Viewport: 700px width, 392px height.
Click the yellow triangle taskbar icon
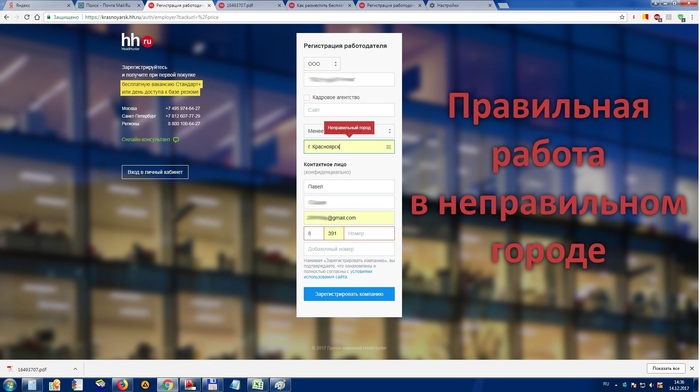(145, 384)
